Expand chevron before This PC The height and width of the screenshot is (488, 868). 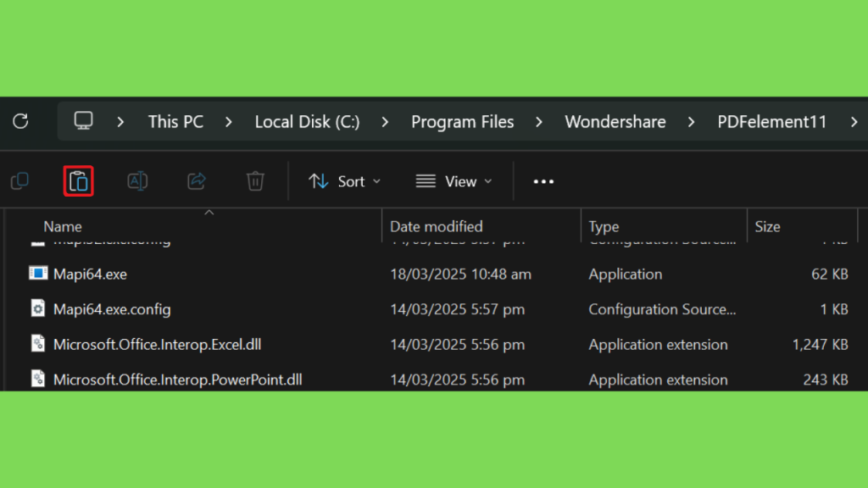[120, 122]
